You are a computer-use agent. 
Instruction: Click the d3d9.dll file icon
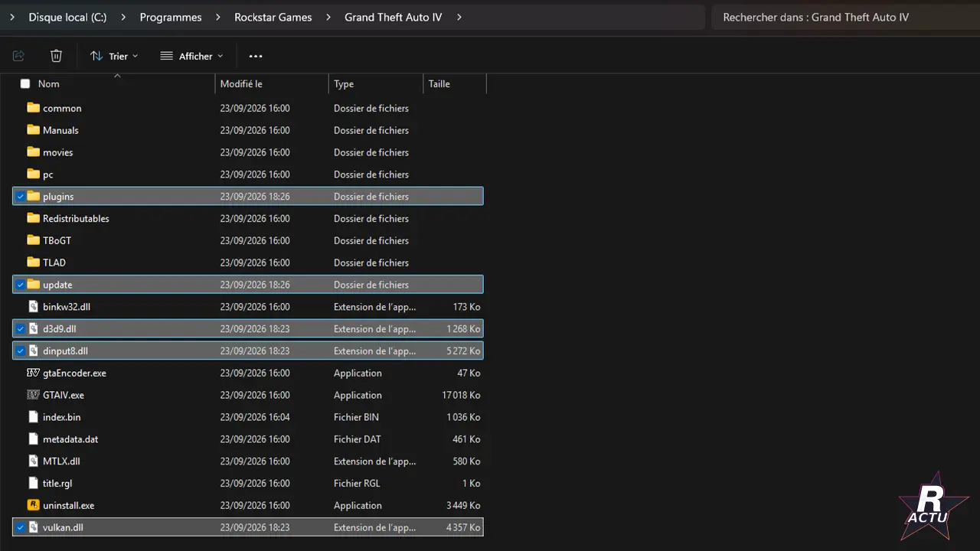(33, 329)
